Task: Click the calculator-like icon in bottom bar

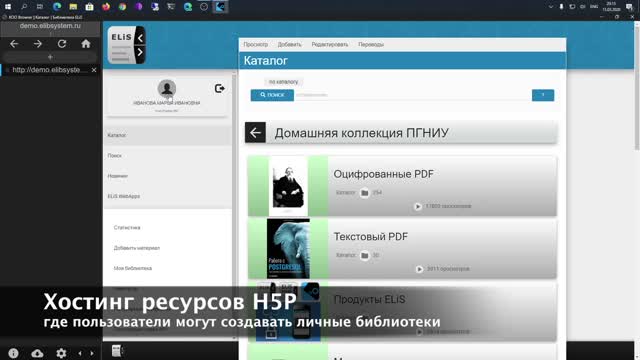Action: pyautogui.click(x=117, y=351)
